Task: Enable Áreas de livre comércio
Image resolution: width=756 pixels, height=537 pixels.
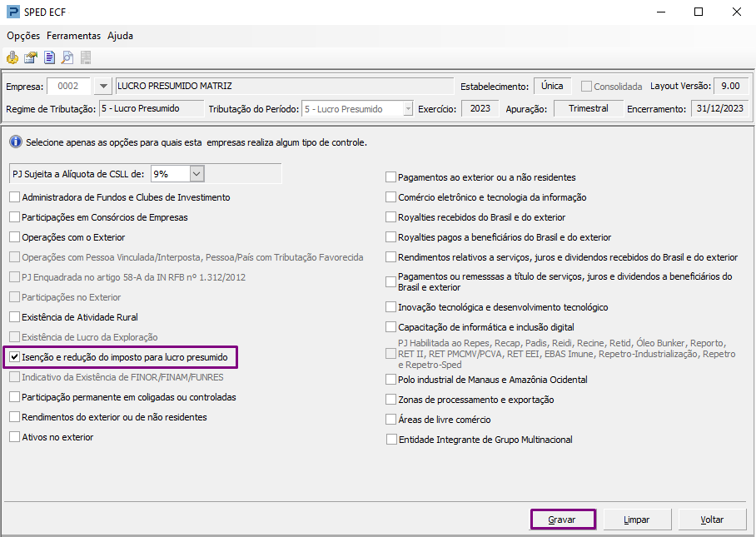Action: pyautogui.click(x=391, y=420)
